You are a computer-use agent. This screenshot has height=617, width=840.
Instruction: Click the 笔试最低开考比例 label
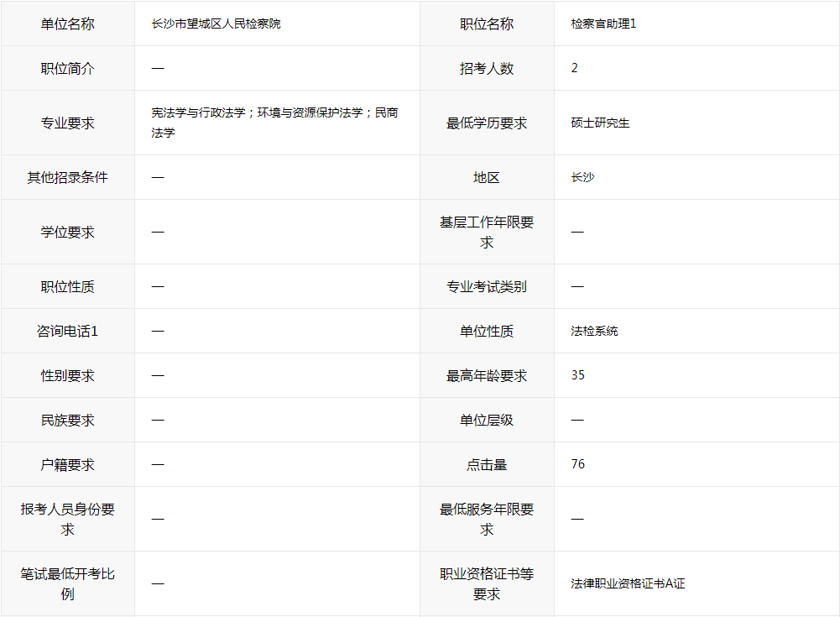tap(67, 583)
